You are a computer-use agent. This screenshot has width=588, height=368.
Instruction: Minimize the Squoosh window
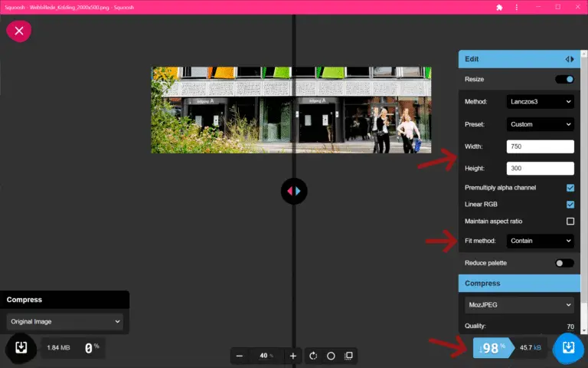click(x=538, y=7)
